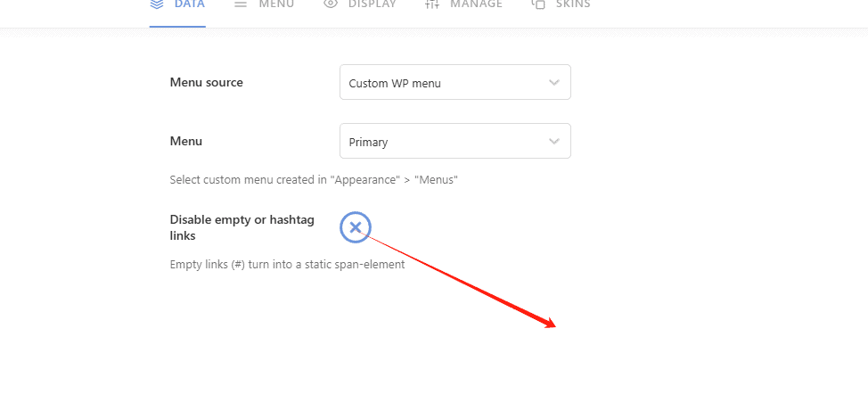Click the eye icon beside Display tab
Screen dimensions: 868x419
(331, 4)
